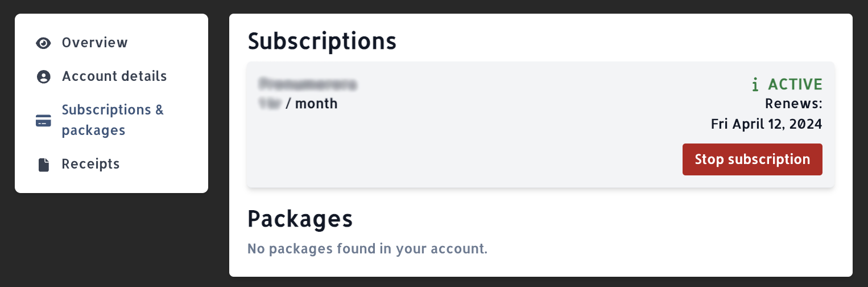This screenshot has height=287, width=868.
Task: Stop the active subscription
Action: pos(752,159)
